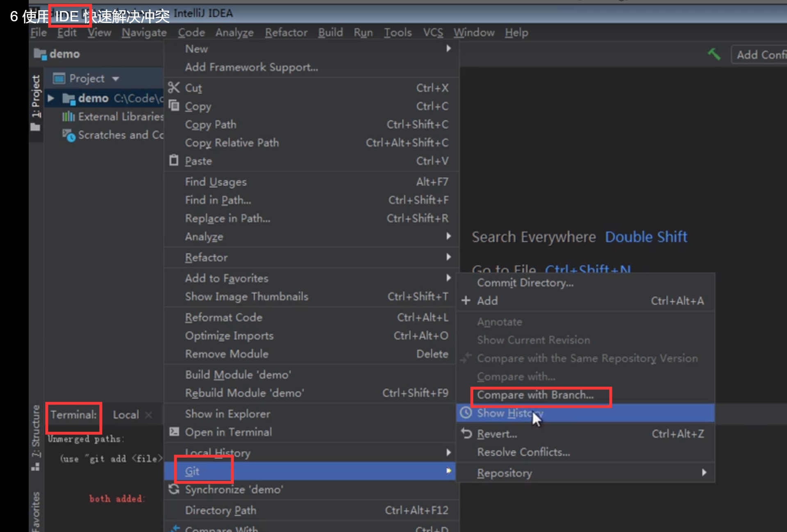This screenshot has height=532, width=787.
Task: Choose Resolve Conflicts... entry
Action: [523, 452]
